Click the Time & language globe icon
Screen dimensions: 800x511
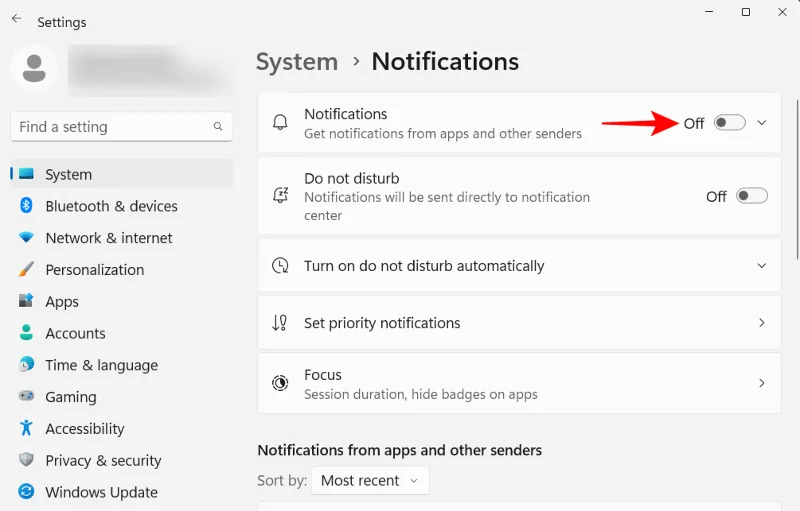click(26, 364)
